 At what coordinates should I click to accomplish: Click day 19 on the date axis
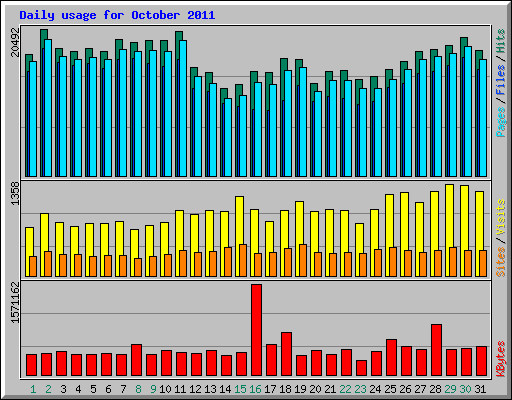(300, 389)
